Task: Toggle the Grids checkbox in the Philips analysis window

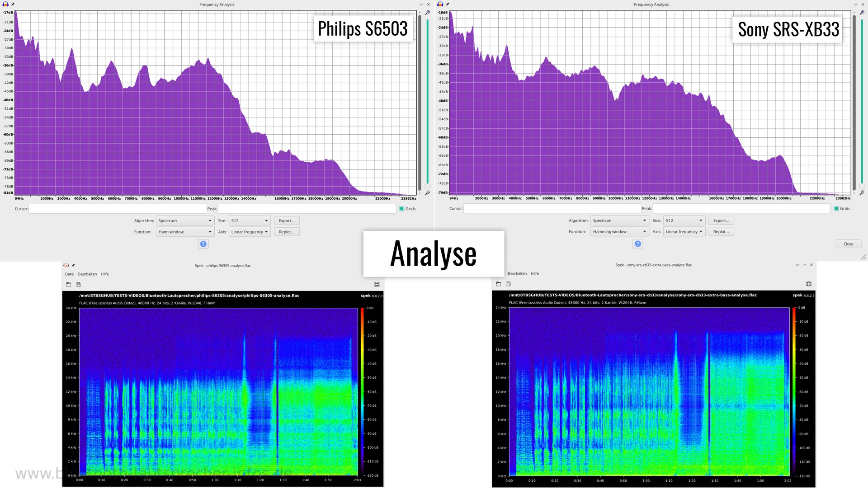Action: (401, 209)
